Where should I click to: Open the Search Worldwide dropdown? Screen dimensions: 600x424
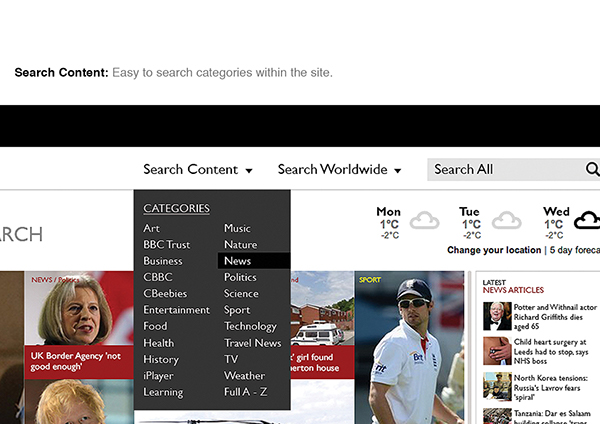coord(339,169)
